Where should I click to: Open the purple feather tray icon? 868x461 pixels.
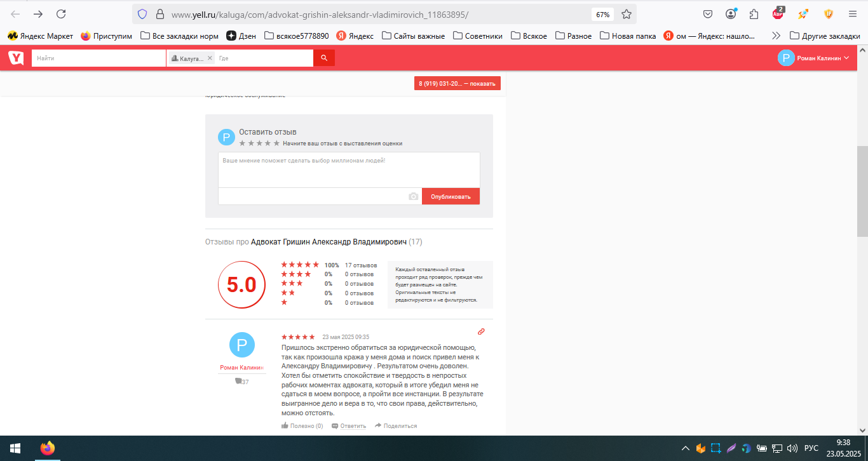click(731, 448)
